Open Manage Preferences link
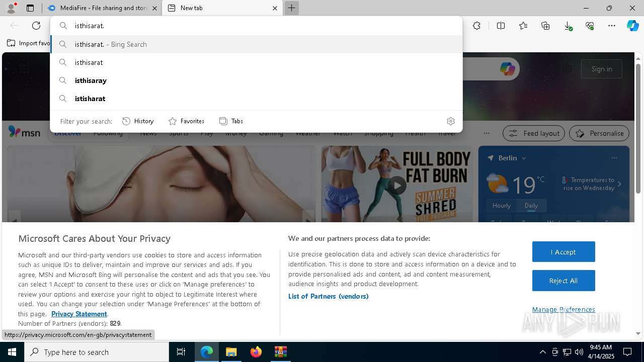This screenshot has width=644, height=362. pos(563,310)
